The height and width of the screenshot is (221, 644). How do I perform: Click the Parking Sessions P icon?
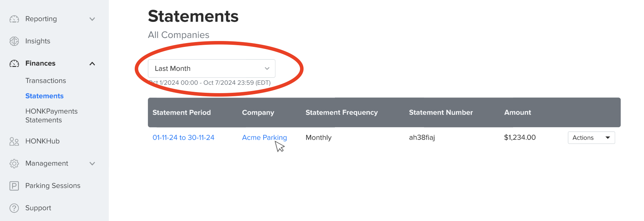pos(14,186)
